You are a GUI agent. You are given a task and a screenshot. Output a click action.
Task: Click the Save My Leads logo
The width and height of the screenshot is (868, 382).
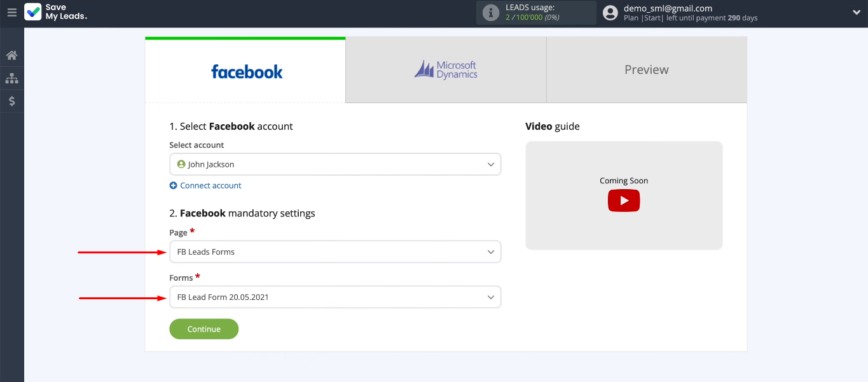[56, 12]
